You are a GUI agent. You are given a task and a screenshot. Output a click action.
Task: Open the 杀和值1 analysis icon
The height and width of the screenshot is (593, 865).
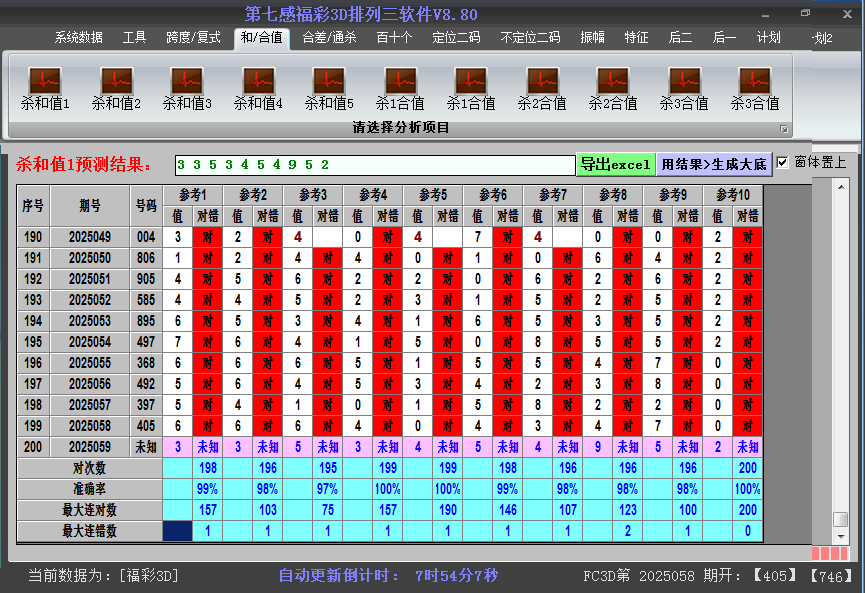[x=45, y=88]
